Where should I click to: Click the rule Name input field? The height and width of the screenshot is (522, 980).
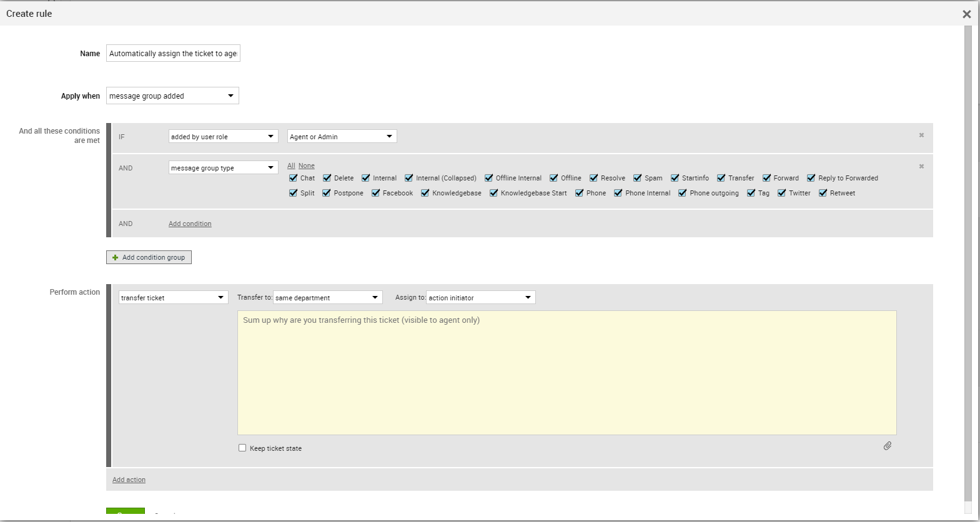point(173,53)
